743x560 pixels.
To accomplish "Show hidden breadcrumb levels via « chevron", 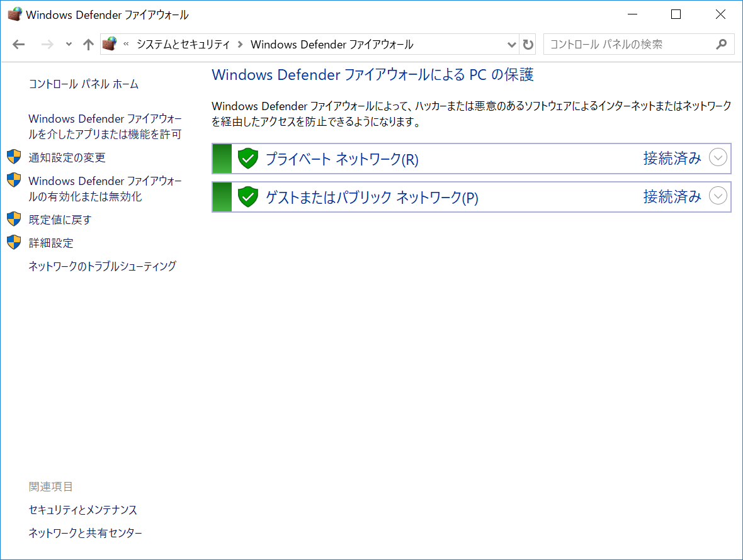I will (x=126, y=44).
